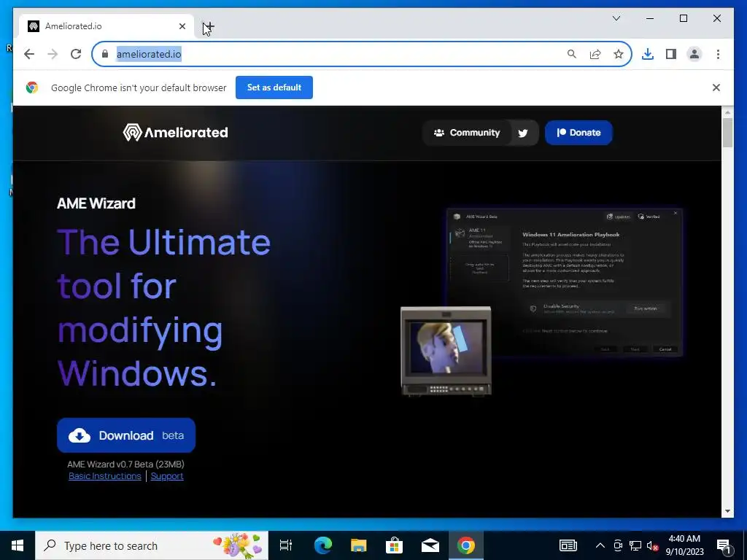Launch Microsoft Edge from taskbar
The width and height of the screenshot is (747, 560).
pos(323,545)
